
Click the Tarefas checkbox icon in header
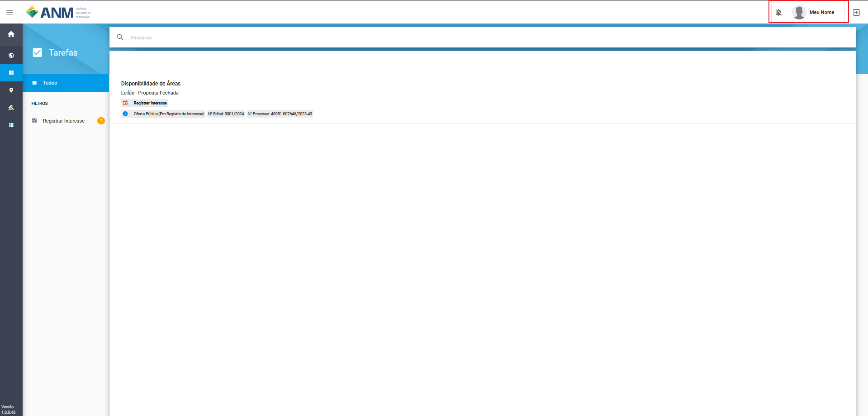click(x=38, y=52)
